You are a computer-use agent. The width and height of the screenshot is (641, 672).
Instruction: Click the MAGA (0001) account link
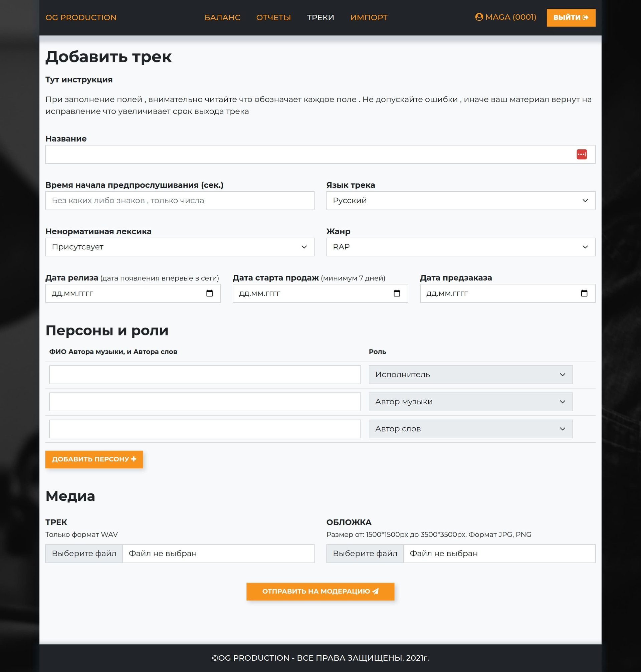[x=506, y=17]
